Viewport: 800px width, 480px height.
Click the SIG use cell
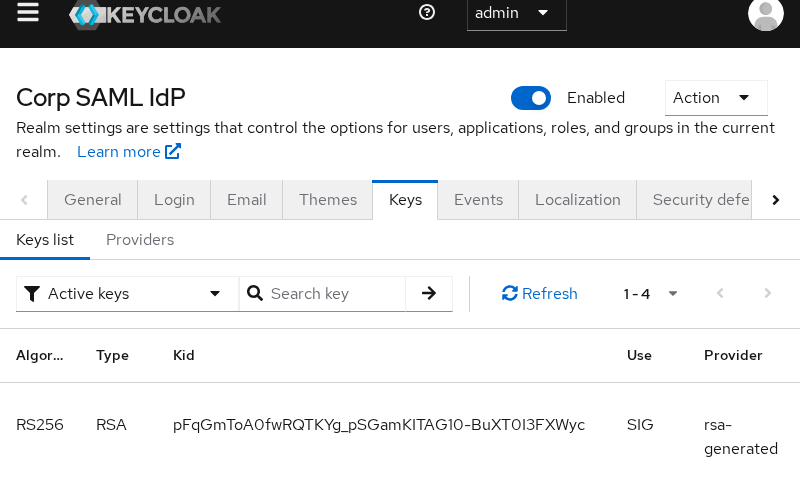[x=640, y=425]
